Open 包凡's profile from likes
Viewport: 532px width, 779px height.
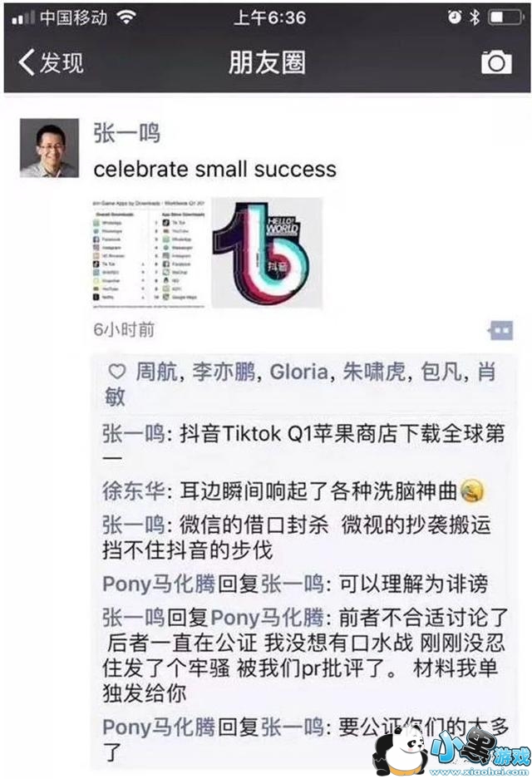point(441,372)
